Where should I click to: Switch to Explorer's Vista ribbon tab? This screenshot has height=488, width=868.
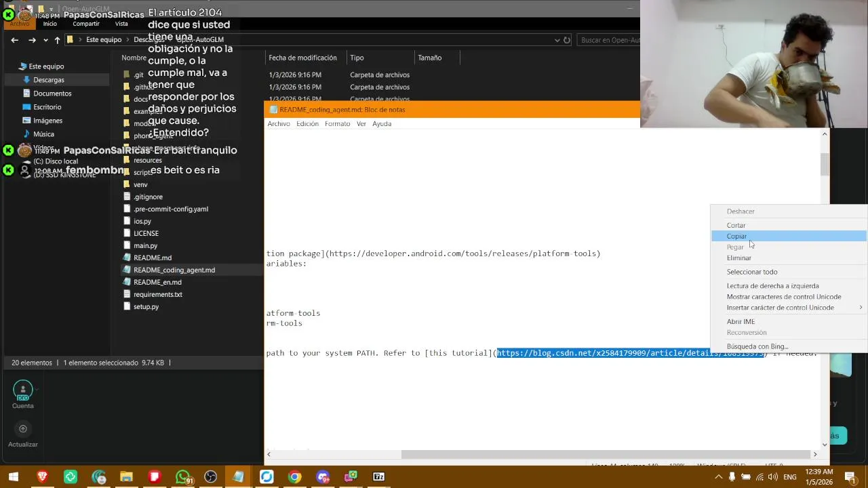coord(121,24)
